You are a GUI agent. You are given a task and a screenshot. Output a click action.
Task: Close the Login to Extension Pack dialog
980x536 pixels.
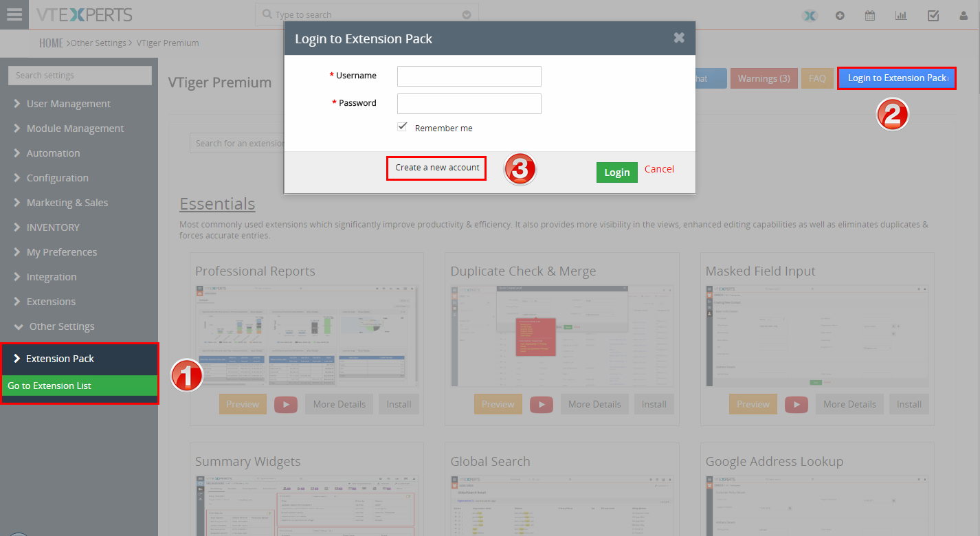tap(679, 38)
